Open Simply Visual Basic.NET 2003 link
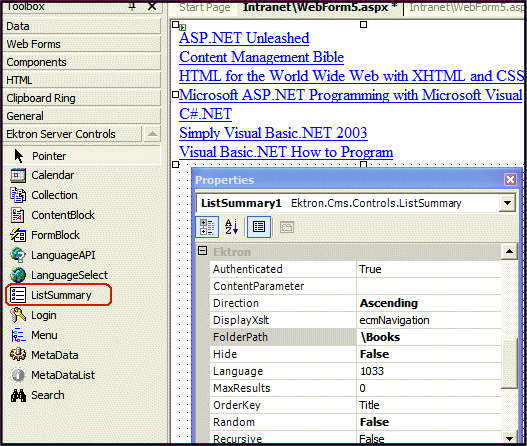527x446 pixels. 273,133
